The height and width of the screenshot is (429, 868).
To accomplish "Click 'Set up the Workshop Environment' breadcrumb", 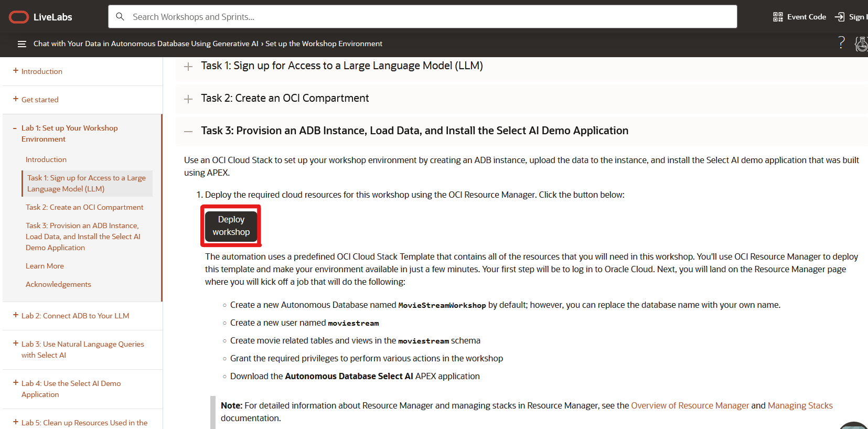I will click(x=324, y=44).
